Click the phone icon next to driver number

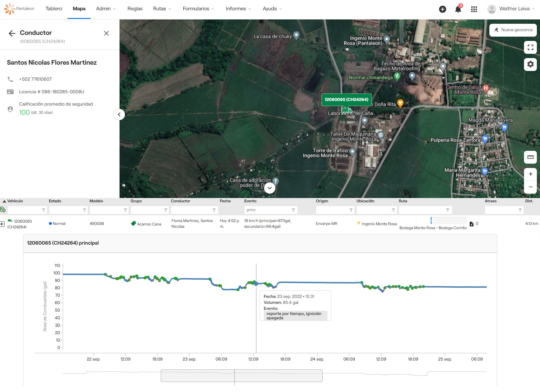point(11,79)
